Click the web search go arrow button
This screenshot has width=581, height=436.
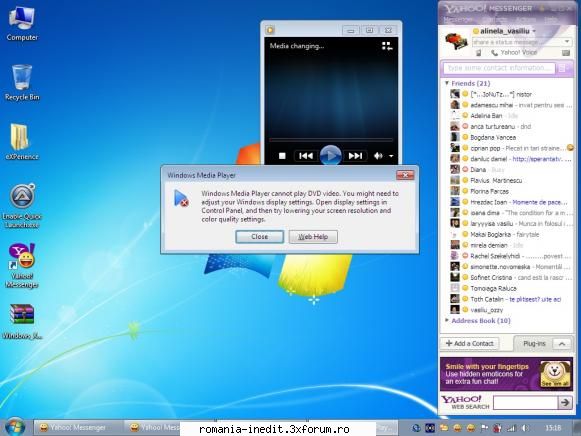(565, 402)
